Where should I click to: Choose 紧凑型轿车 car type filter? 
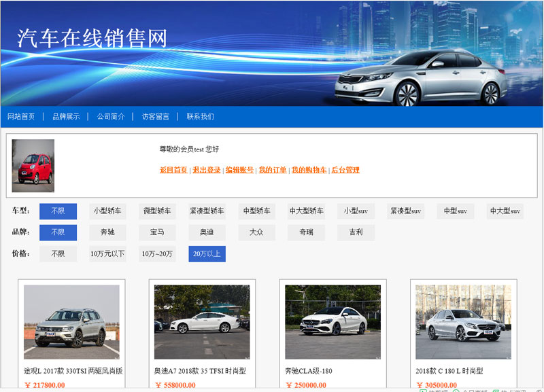point(207,211)
